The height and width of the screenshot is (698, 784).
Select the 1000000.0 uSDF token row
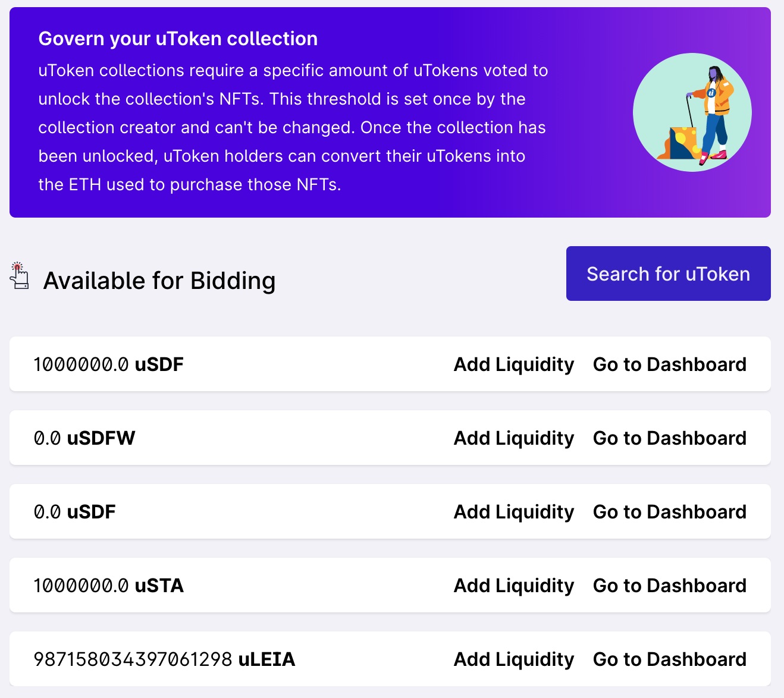tap(390, 364)
